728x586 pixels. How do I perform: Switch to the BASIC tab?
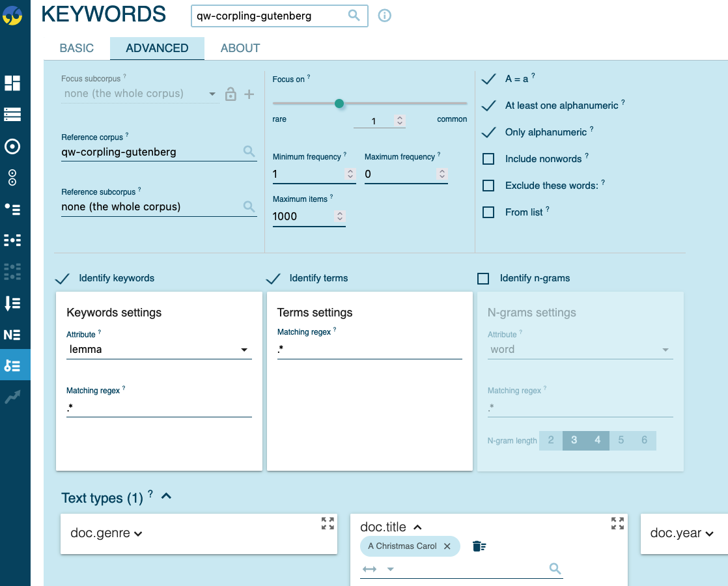(77, 48)
